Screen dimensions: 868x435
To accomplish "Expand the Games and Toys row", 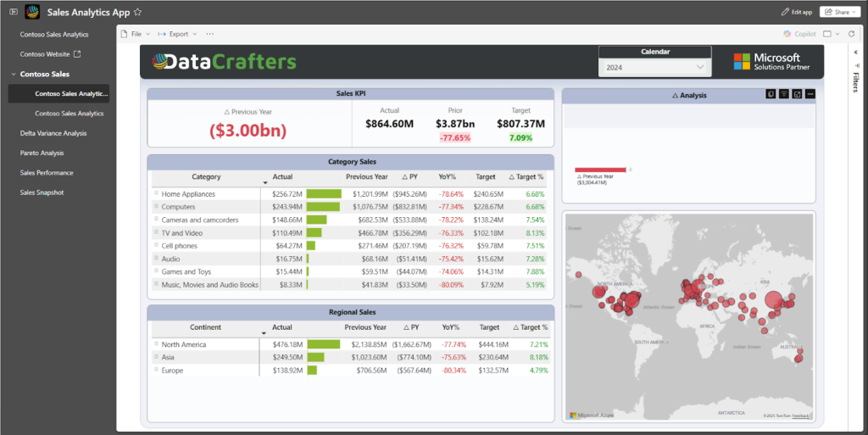I will pos(156,271).
